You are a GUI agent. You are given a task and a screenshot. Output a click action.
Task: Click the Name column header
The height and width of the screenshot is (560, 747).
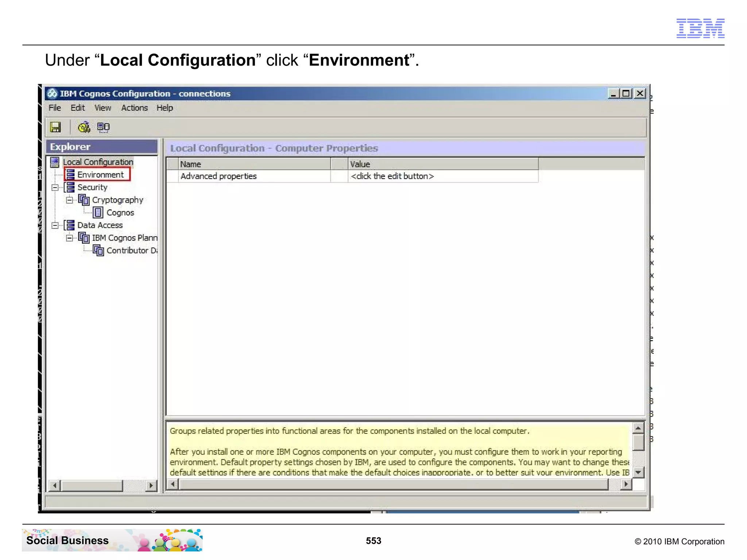(254, 164)
